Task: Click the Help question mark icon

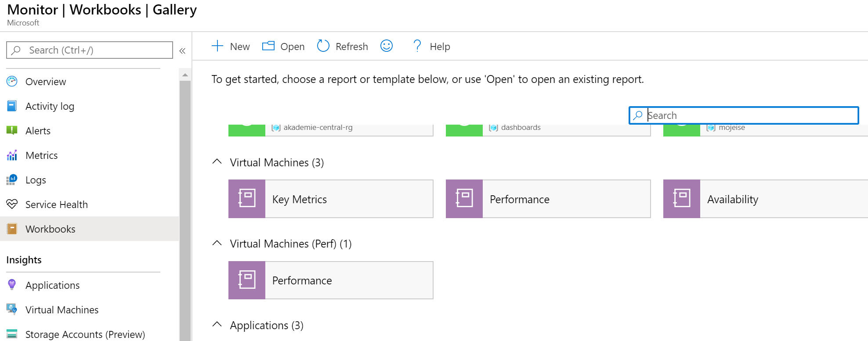Action: pos(417,46)
